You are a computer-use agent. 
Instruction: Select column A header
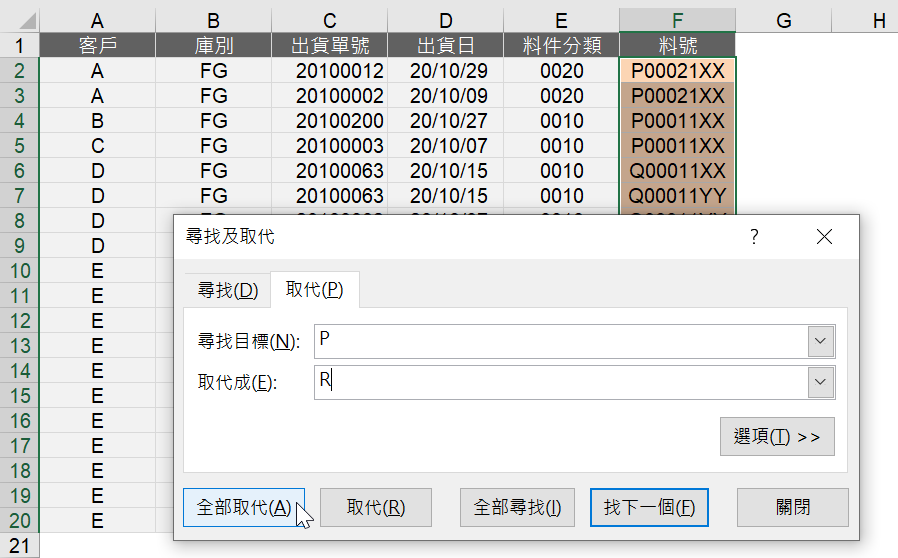(x=97, y=21)
